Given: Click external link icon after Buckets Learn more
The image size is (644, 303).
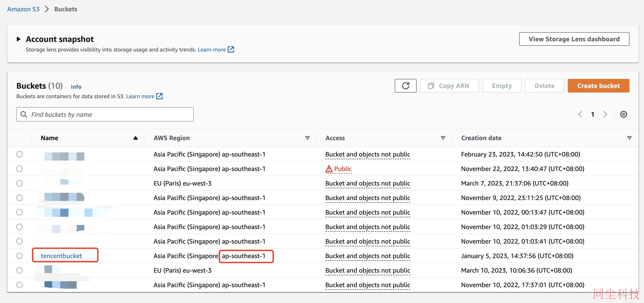Looking at the screenshot, I should pyautogui.click(x=159, y=96).
